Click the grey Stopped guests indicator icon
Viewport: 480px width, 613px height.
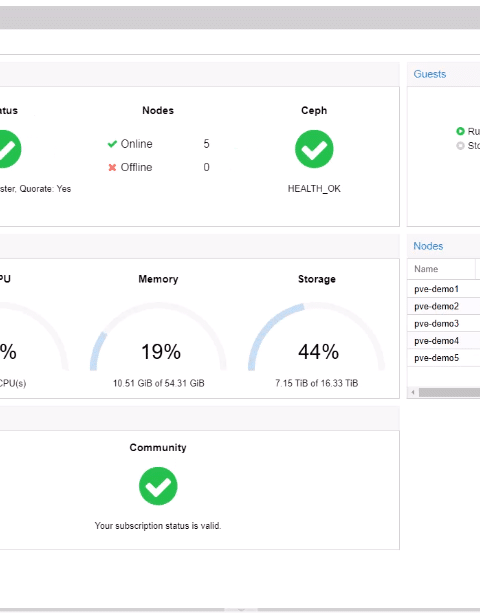(x=460, y=145)
